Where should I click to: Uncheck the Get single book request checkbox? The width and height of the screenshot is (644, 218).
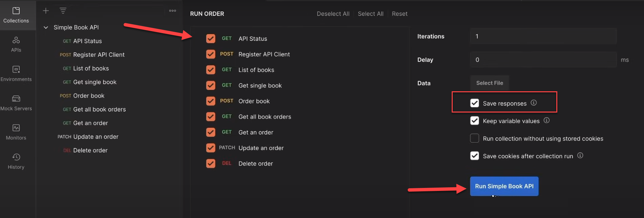(x=211, y=85)
